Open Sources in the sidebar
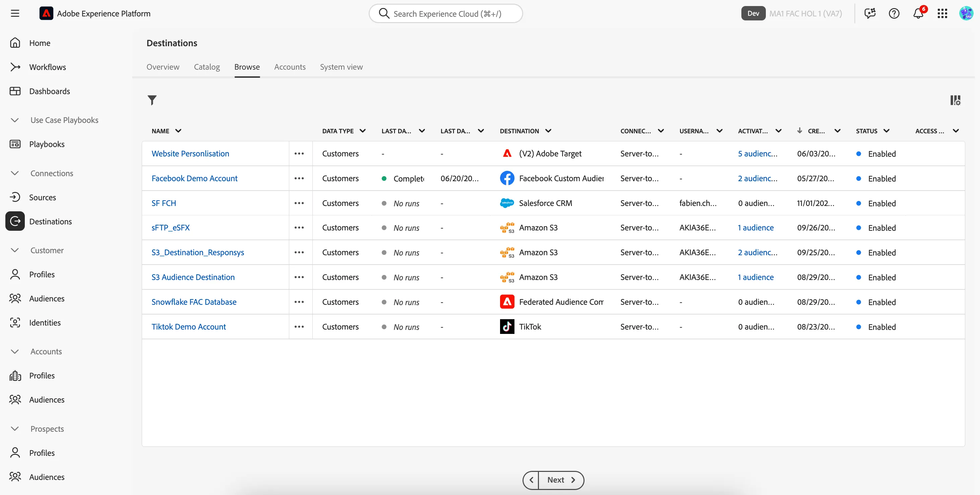Viewport: 980px width, 495px height. pyautogui.click(x=42, y=197)
